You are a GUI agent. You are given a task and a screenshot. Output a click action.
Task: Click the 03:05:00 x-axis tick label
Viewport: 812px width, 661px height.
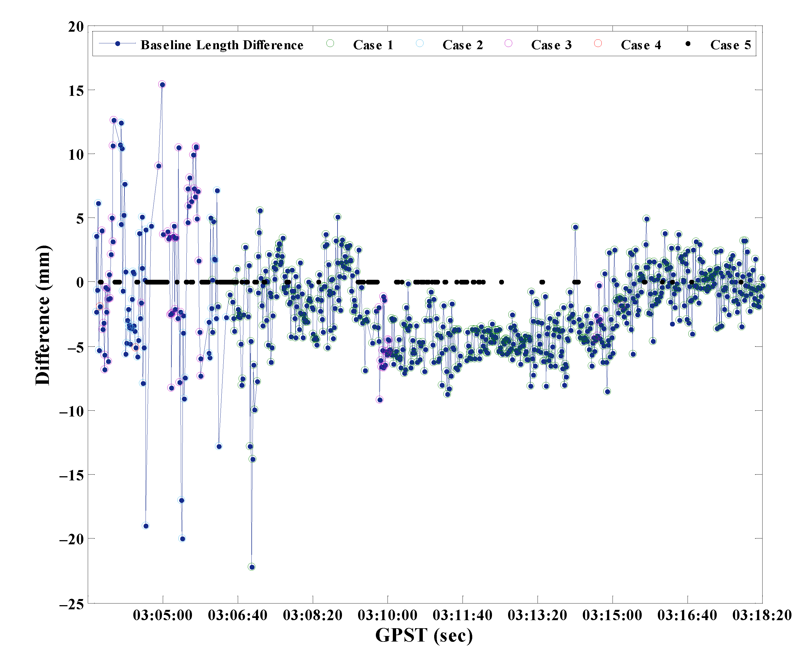tap(163, 615)
